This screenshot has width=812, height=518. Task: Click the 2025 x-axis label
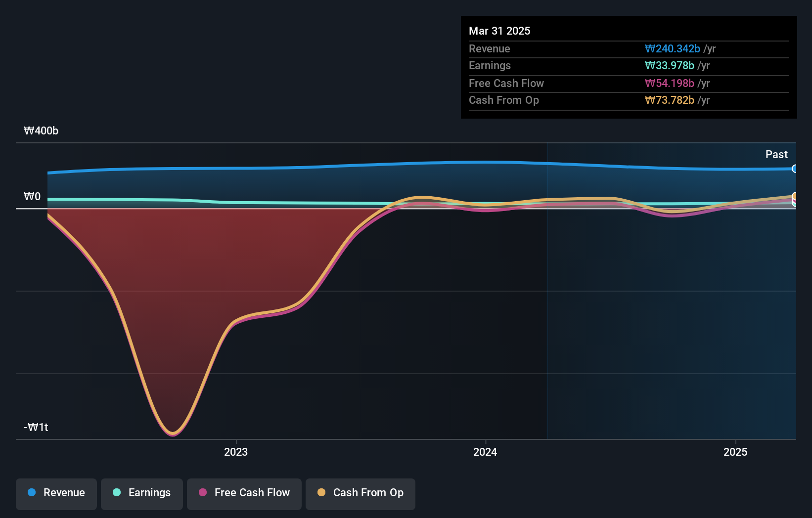[735, 452]
